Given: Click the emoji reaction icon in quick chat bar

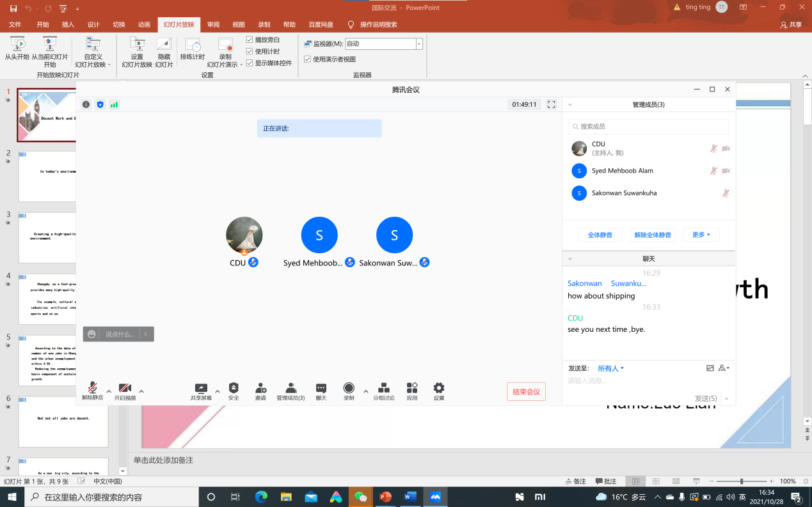Looking at the screenshot, I should 92,334.
